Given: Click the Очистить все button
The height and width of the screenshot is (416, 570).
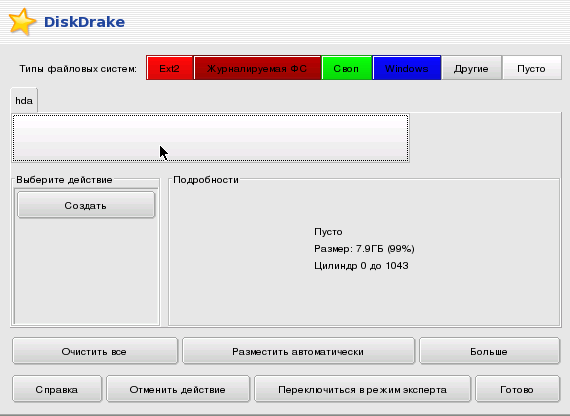Looking at the screenshot, I should [x=95, y=351].
